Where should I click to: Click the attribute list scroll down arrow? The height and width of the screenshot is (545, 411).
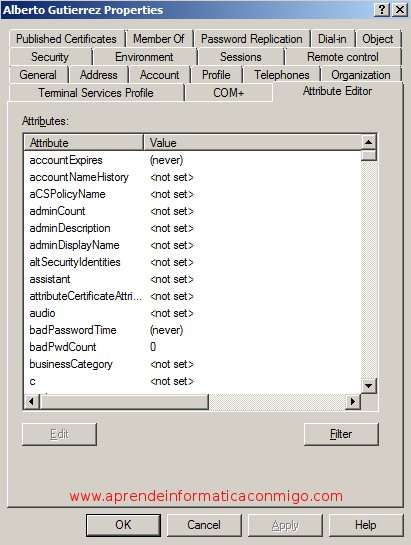coord(368,385)
